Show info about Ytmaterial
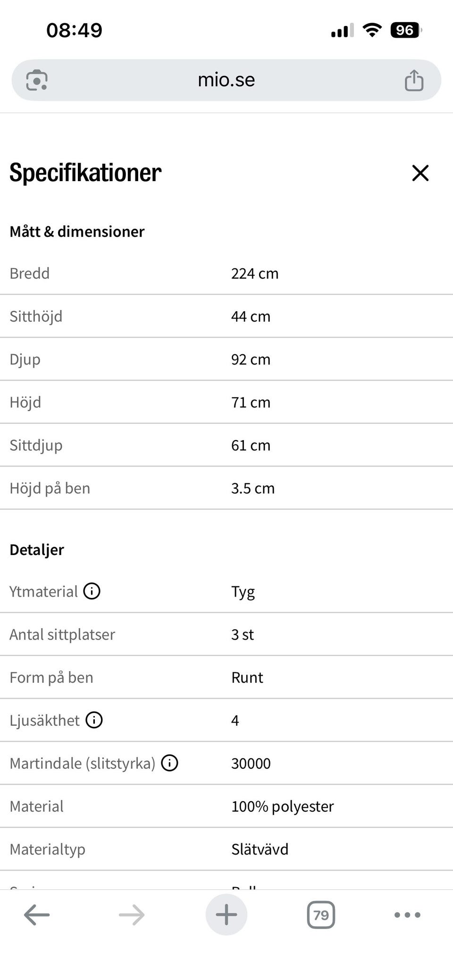 click(x=92, y=591)
